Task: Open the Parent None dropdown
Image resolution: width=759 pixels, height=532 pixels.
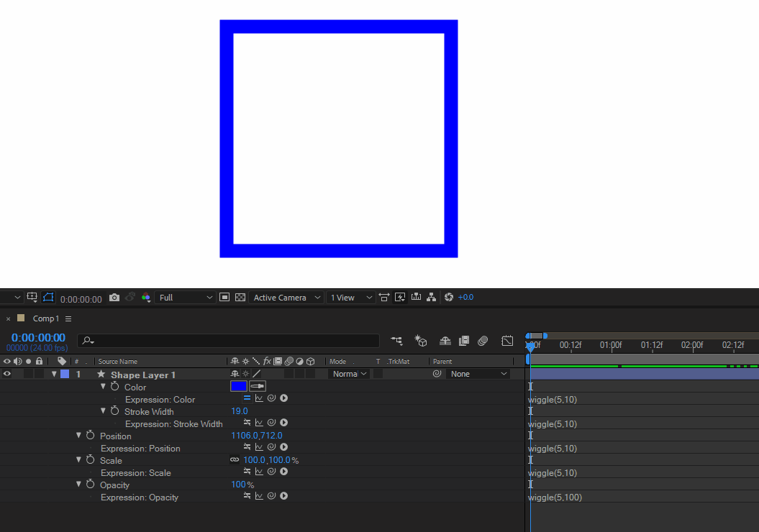Action: pyautogui.click(x=478, y=374)
